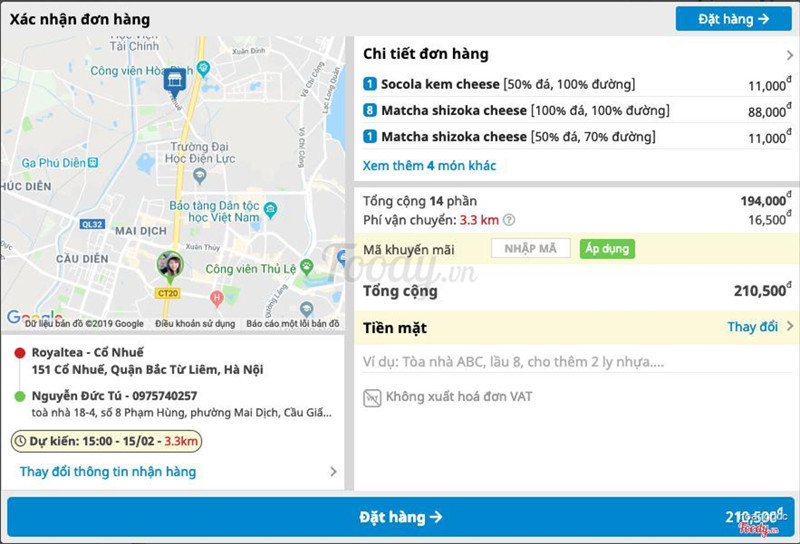The image size is (800, 544).
Task: Click the promo code input field
Action: (530, 248)
